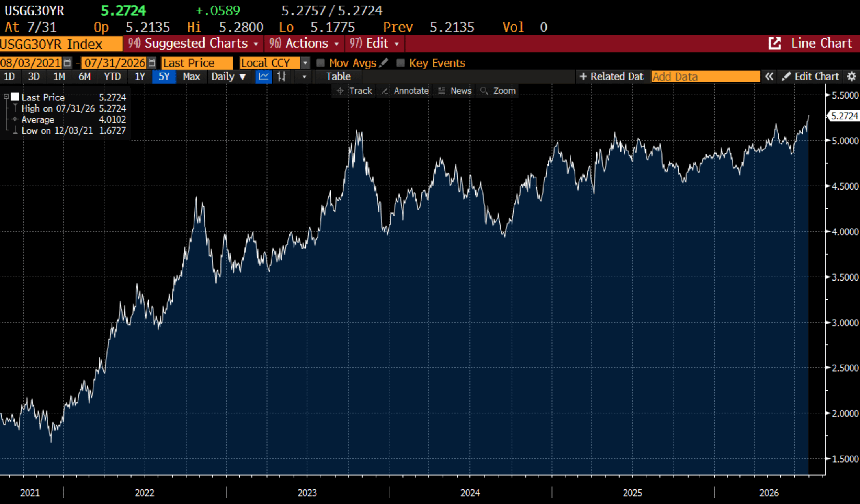Click the +.0589 change value
Image resolution: width=860 pixels, height=504 pixels.
pos(218,11)
